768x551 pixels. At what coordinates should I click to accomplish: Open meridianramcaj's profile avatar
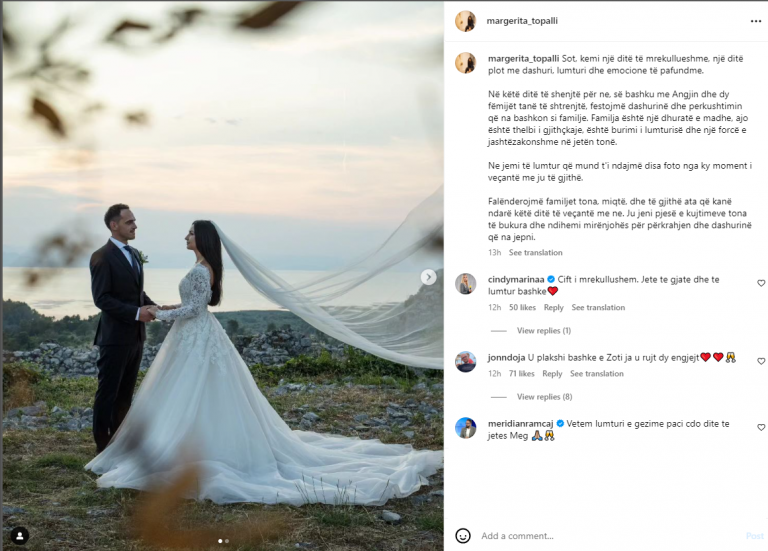tap(465, 428)
